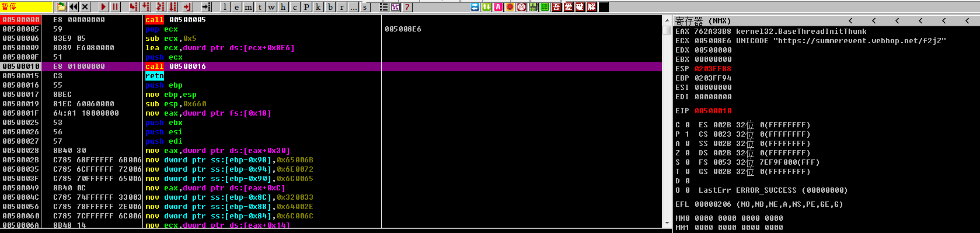Open a file with the folder icon
This screenshot has width=980, height=233.
[61, 7]
